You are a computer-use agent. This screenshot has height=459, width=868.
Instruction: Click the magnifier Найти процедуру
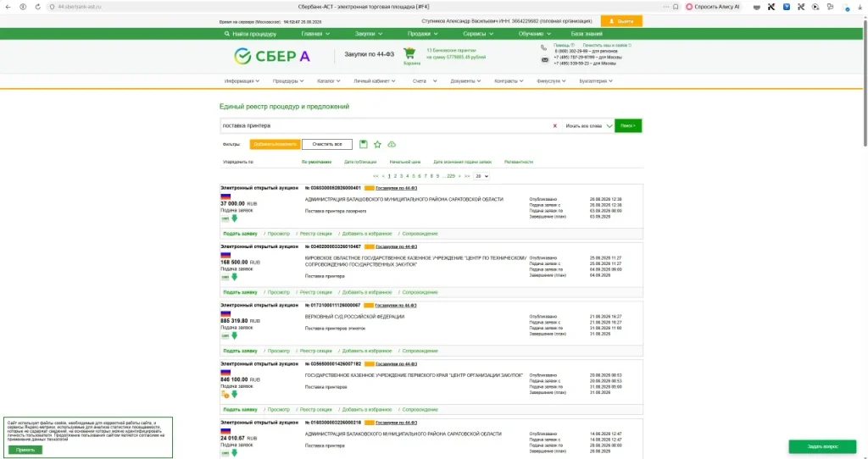250,34
